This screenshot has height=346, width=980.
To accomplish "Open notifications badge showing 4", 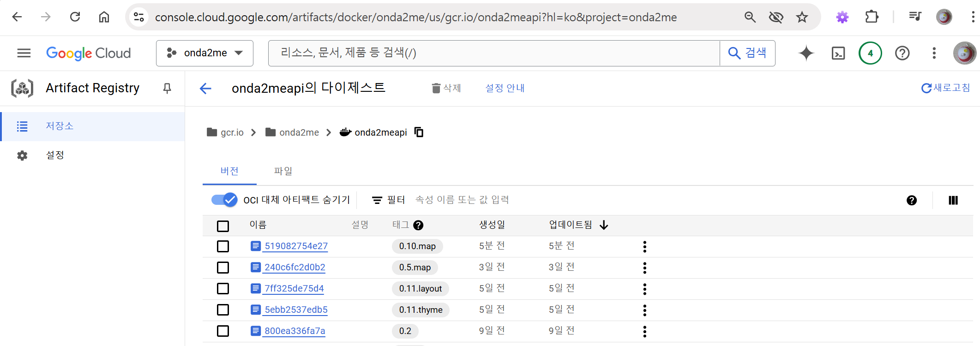I will [870, 53].
